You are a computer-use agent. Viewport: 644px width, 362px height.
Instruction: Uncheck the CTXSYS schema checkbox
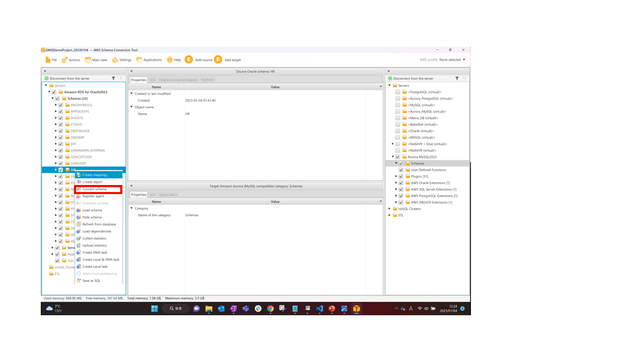pyautogui.click(x=61, y=124)
